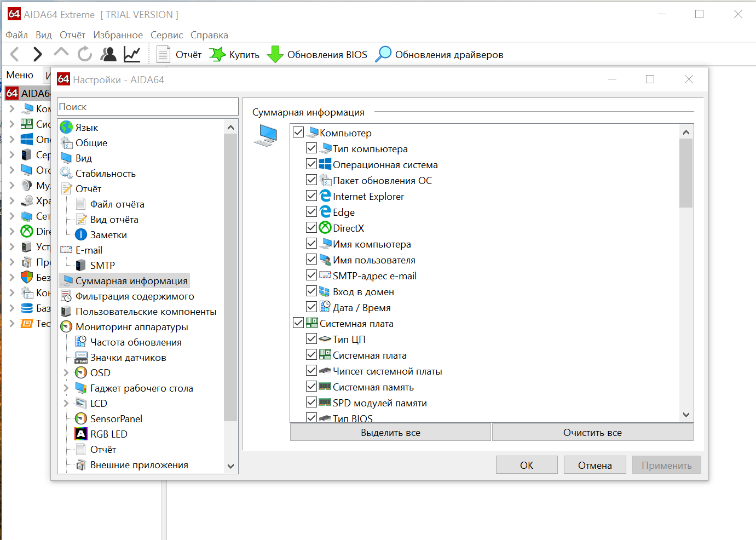Select Внешние приложения in settings tree
756x540 pixels.
point(139,465)
